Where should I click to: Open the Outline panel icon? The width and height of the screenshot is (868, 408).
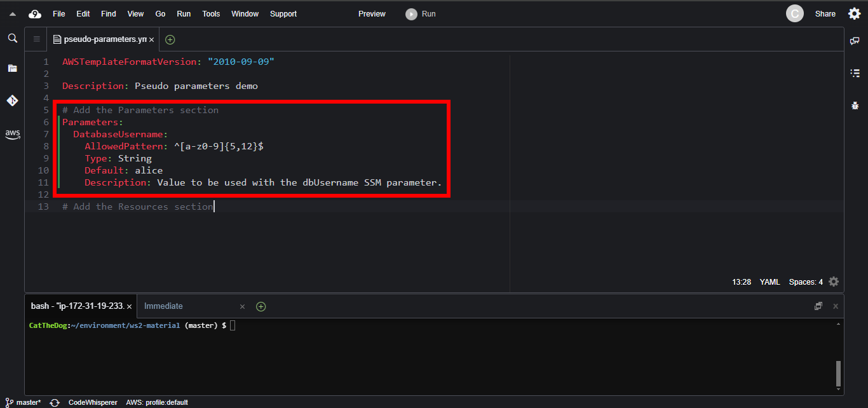pos(855,73)
